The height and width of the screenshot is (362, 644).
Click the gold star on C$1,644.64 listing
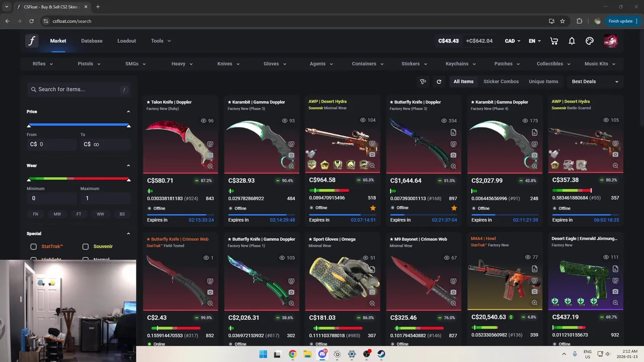tap(454, 208)
